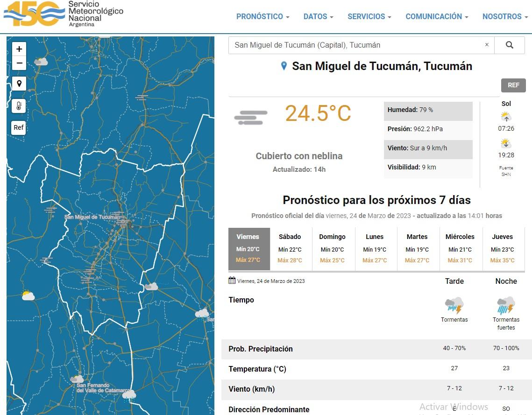Click the Tormentas fuertes night icon
The width and height of the screenshot is (532, 415).
pos(506,306)
